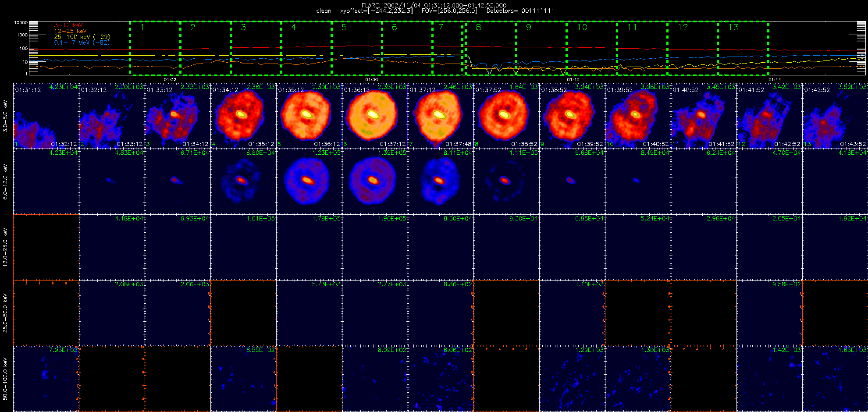Screen dimensions: 868x412
Task: Click the 01:32 time axis label
Action: [x=170, y=80]
